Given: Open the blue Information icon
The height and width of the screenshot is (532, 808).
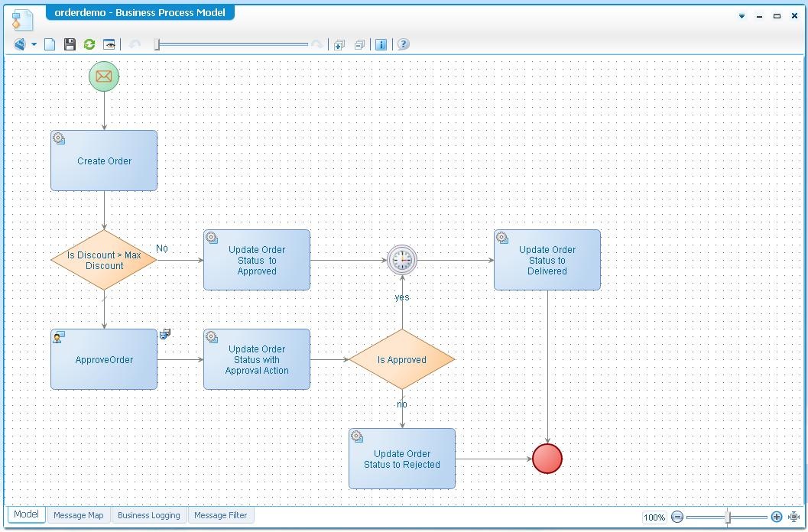Looking at the screenshot, I should pyautogui.click(x=381, y=44).
